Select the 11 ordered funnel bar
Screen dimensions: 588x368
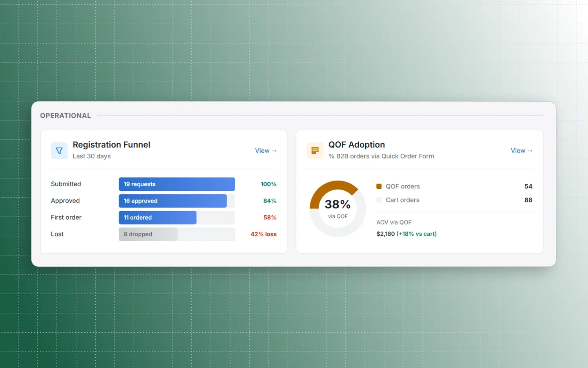(158, 217)
